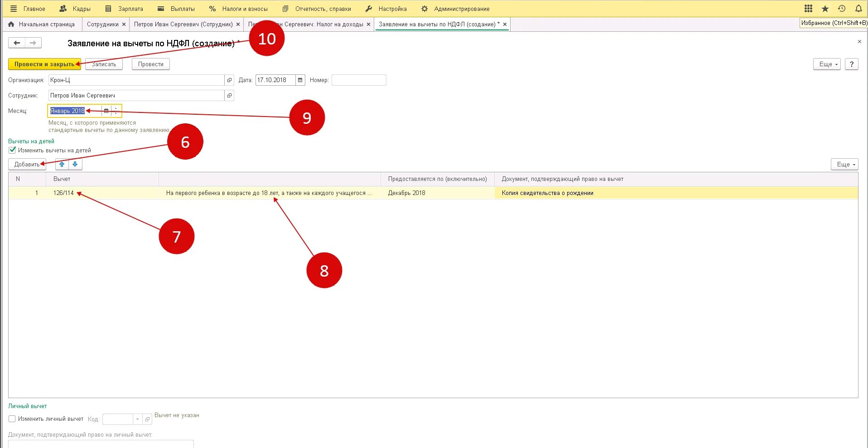The width and height of the screenshot is (868, 448).
Task: Toggle Изменить вычеты на детей checkbox
Action: coord(12,150)
